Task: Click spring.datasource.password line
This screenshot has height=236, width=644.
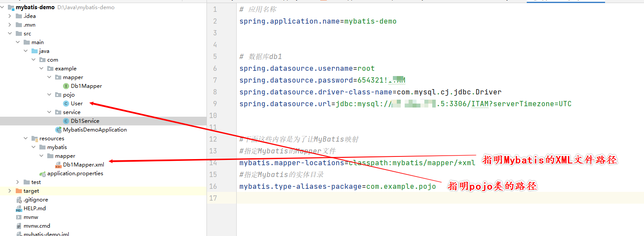Action: tap(322, 80)
